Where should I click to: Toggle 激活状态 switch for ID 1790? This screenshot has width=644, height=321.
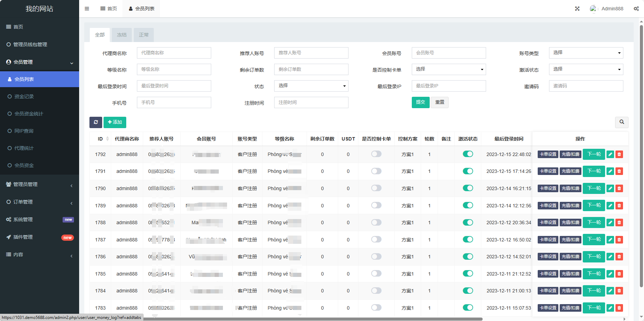468,188
